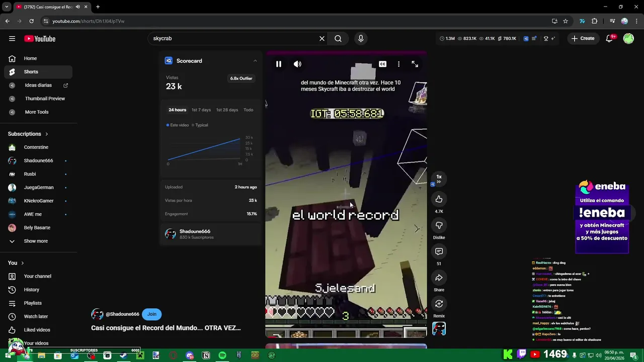
Task: Open Ideas diarias tool
Action: click(38, 85)
